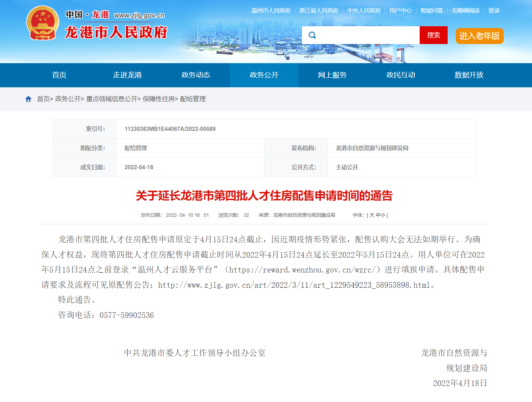Click the 登录 login link
532x402 pixels.
[494, 11]
